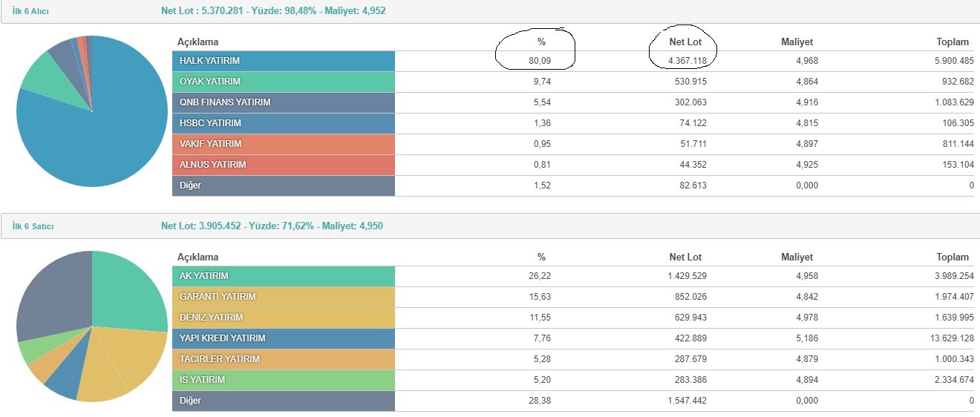Click the Net Lot header in the sellers table
The height and width of the screenshot is (417, 980).
pos(685,257)
